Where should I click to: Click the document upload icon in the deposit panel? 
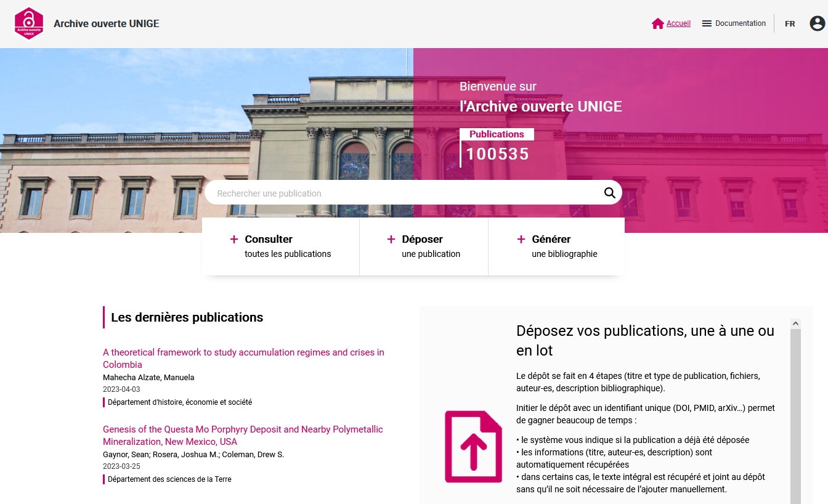click(x=473, y=447)
